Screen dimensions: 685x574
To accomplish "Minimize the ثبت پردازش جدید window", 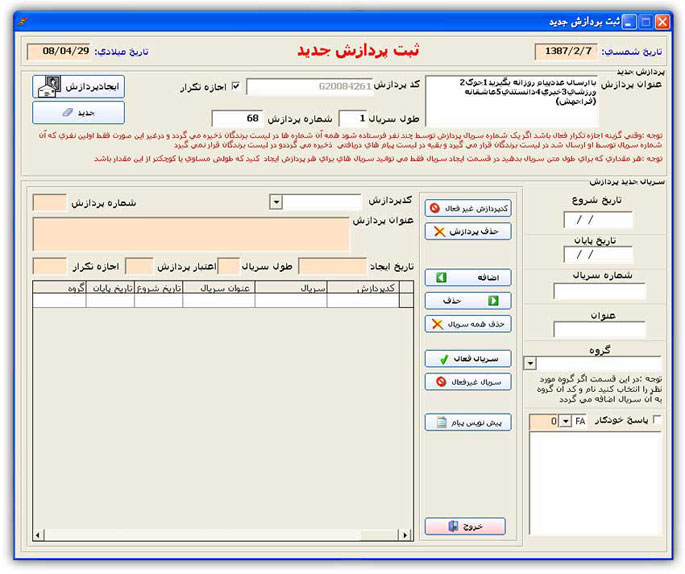I will tap(629, 22).
